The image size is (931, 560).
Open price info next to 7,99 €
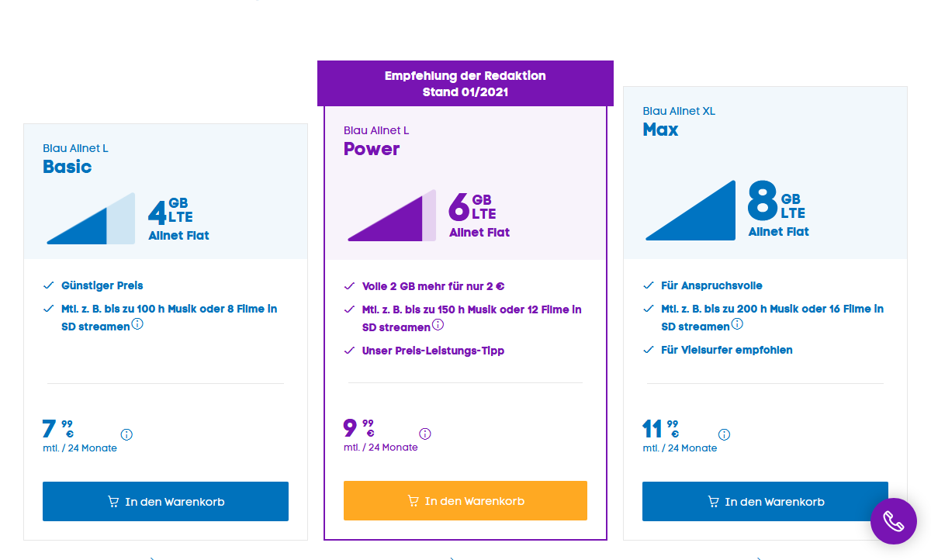pos(126,435)
